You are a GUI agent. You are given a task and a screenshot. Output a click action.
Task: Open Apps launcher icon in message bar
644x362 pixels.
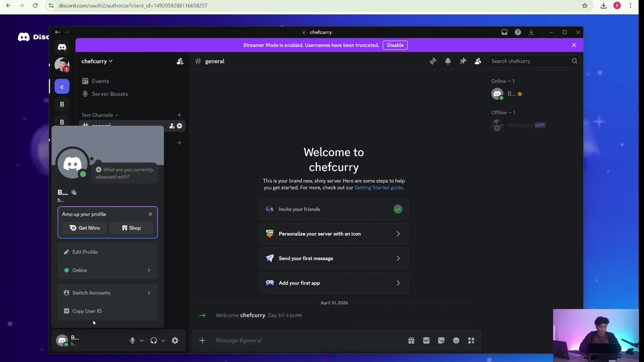point(471,340)
